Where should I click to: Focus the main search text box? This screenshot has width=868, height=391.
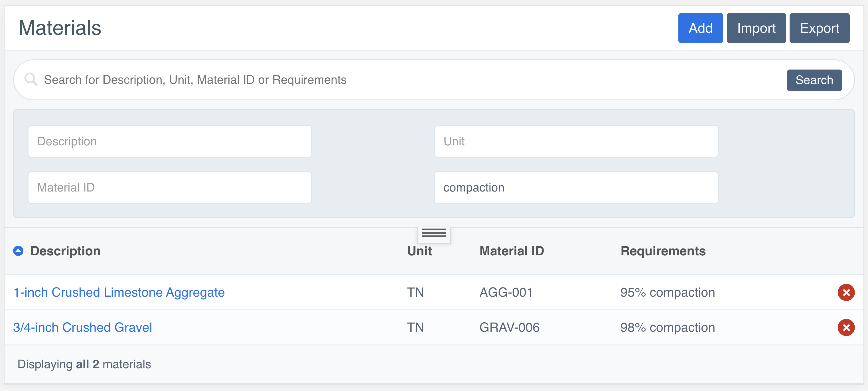(404, 80)
